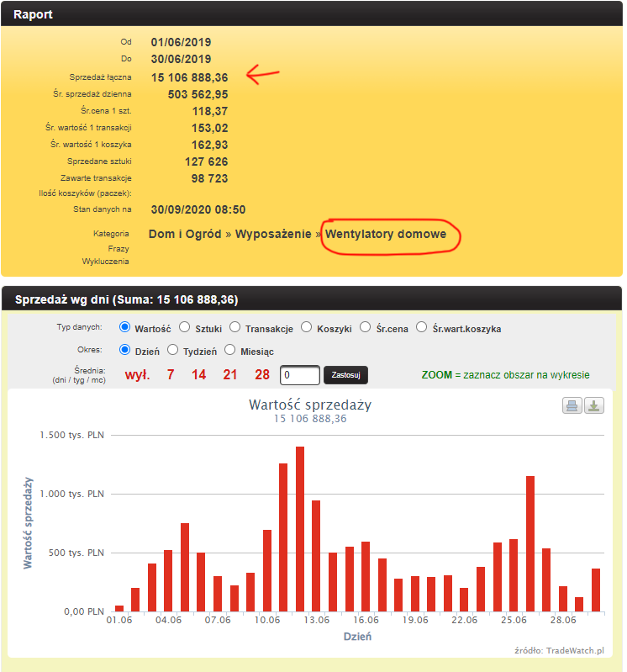Select the Wartość data type
The width and height of the screenshot is (627, 672).
[124, 327]
